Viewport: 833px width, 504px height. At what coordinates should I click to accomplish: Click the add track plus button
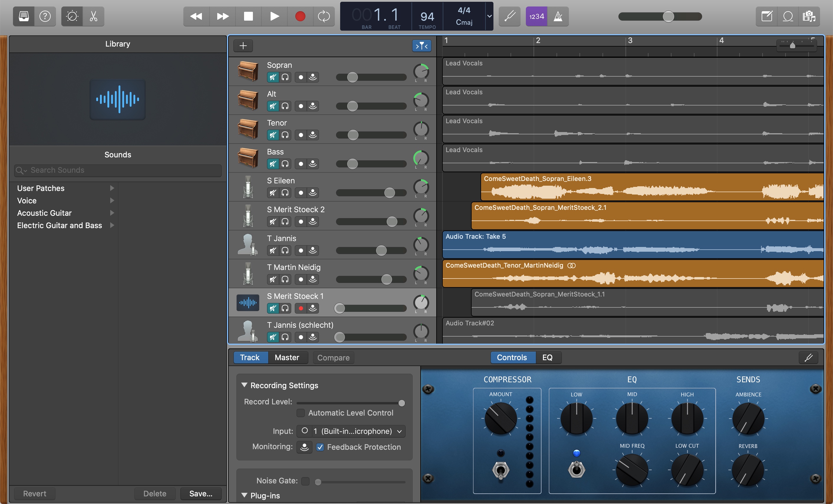click(x=243, y=46)
